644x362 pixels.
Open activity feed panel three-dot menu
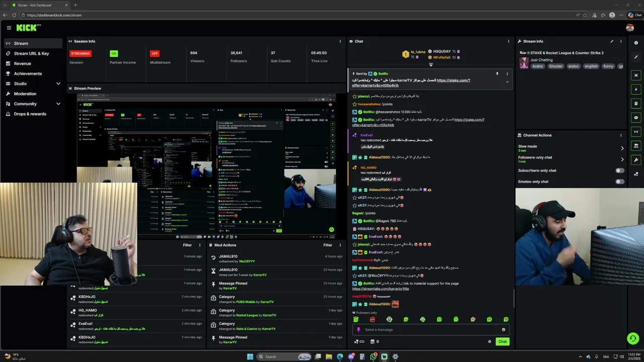click(200, 245)
